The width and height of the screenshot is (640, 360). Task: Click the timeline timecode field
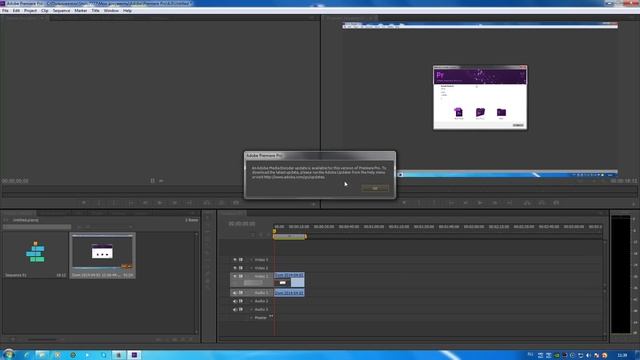(x=242, y=224)
